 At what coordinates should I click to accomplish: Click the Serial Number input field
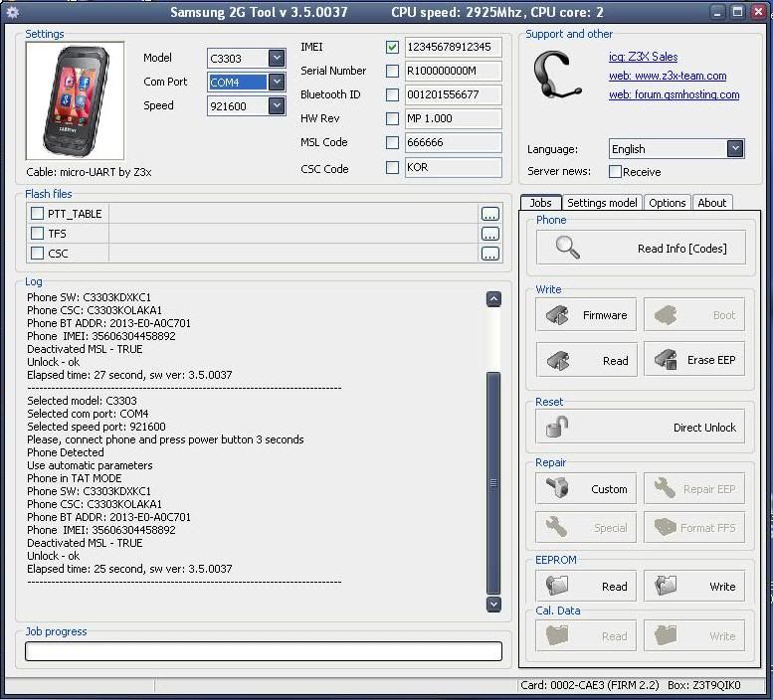[453, 71]
